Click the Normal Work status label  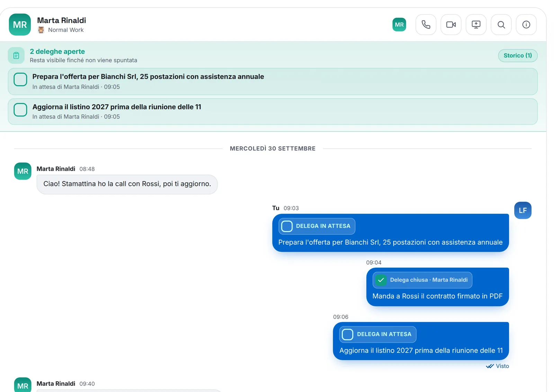(66, 30)
